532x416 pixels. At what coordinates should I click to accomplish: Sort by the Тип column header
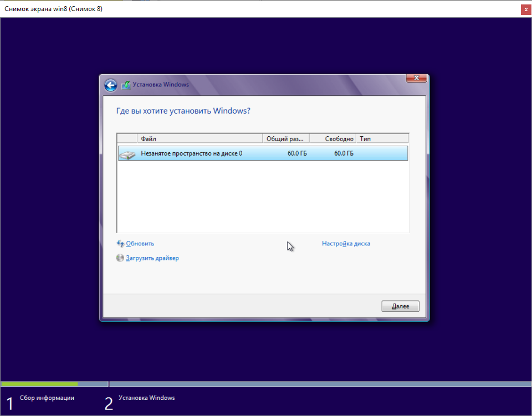pos(382,138)
